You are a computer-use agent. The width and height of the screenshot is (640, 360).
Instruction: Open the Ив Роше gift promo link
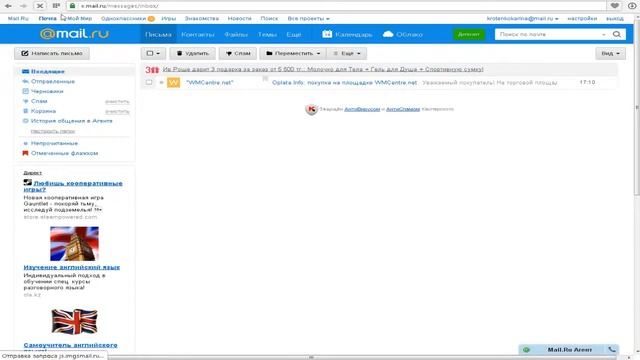coord(323,69)
